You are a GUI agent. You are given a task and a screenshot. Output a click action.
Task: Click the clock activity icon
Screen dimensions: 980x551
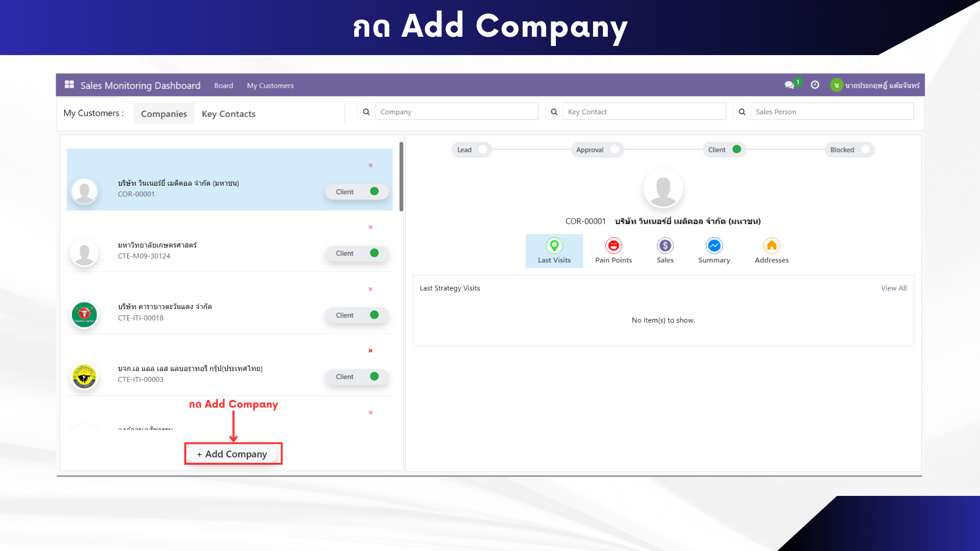pyautogui.click(x=815, y=85)
